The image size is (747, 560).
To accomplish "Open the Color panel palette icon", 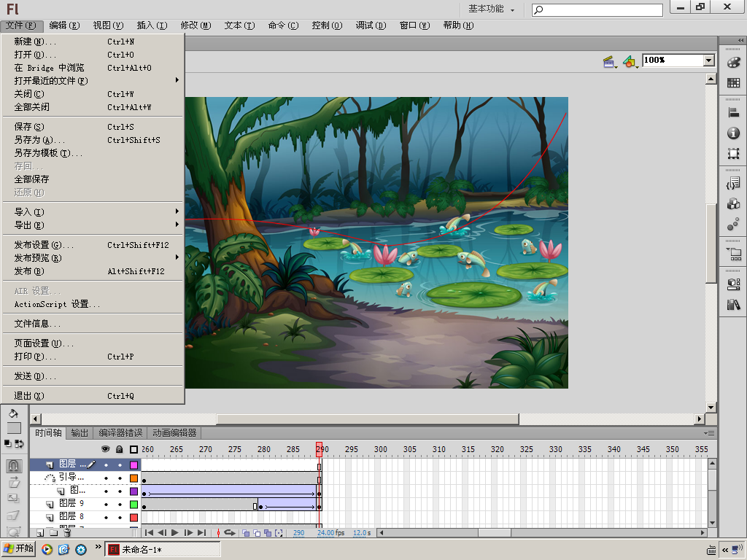I will click(x=733, y=63).
